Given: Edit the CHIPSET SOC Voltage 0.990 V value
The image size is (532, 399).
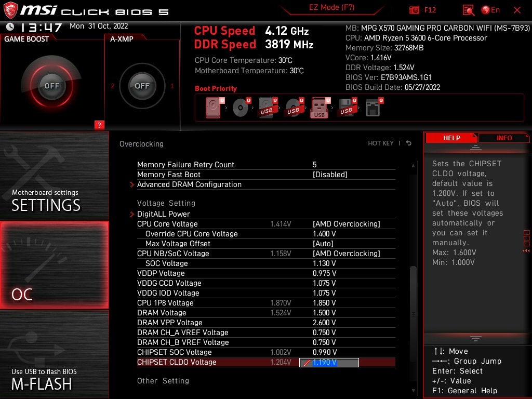Looking at the screenshot, I should [x=324, y=352].
